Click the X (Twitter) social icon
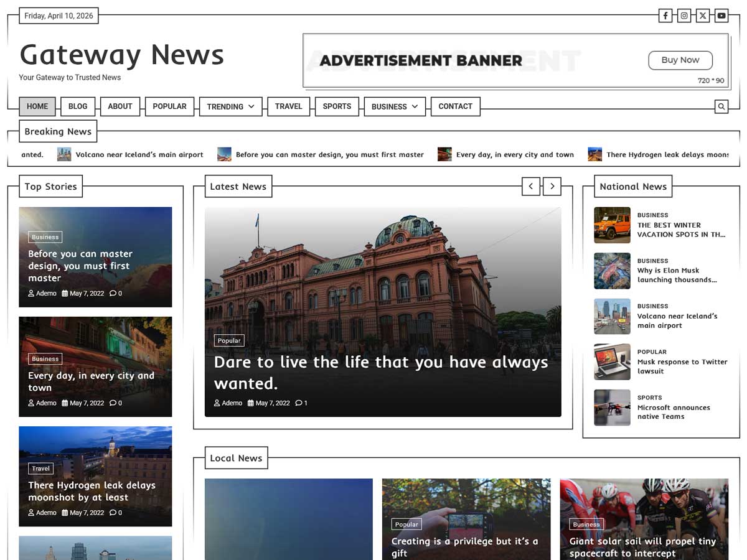This screenshot has height=560, width=747. [x=703, y=16]
